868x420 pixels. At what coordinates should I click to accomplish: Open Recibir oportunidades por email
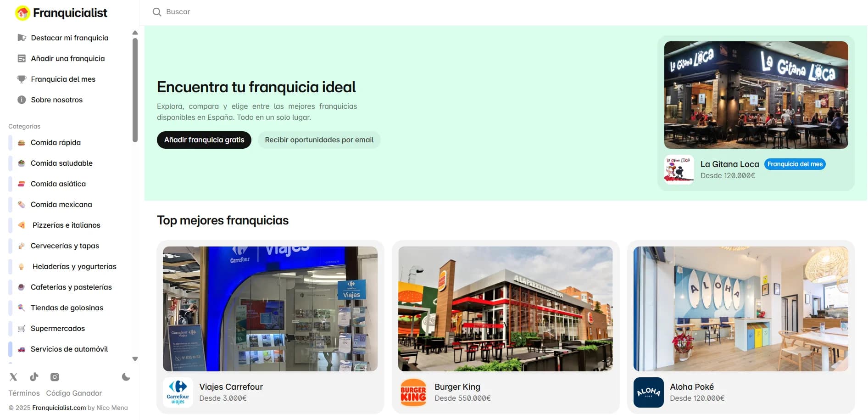pyautogui.click(x=319, y=140)
